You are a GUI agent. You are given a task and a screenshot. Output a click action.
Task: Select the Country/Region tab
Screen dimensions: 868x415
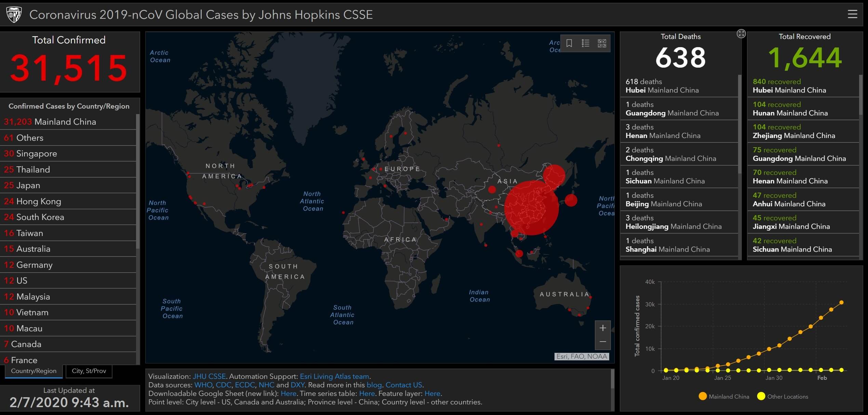(x=34, y=371)
